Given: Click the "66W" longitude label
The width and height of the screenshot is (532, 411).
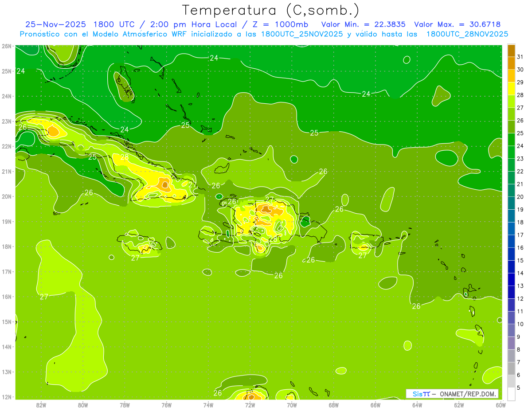Looking at the screenshot, I should [376, 404].
